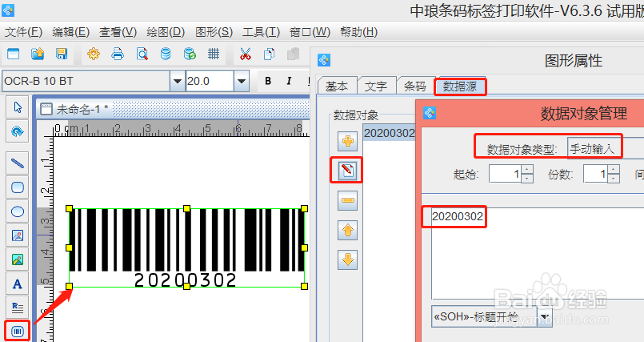Click database with green check icon
This screenshot has height=342, width=644.
[190, 54]
